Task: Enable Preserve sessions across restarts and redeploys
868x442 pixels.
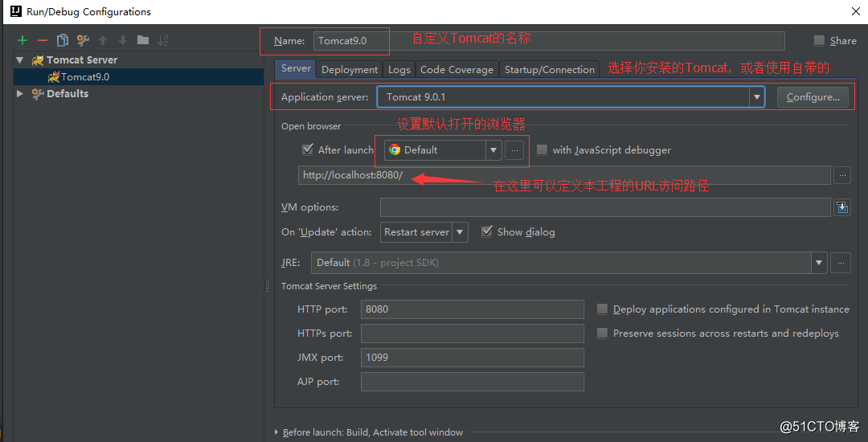Action: click(602, 333)
